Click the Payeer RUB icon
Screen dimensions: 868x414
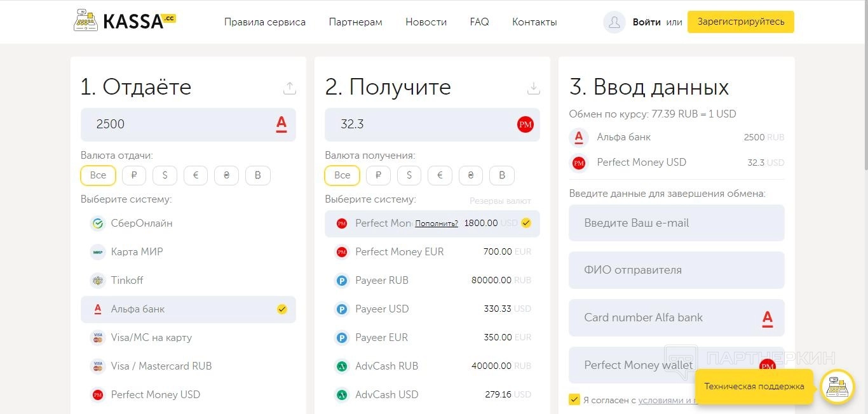(x=342, y=281)
